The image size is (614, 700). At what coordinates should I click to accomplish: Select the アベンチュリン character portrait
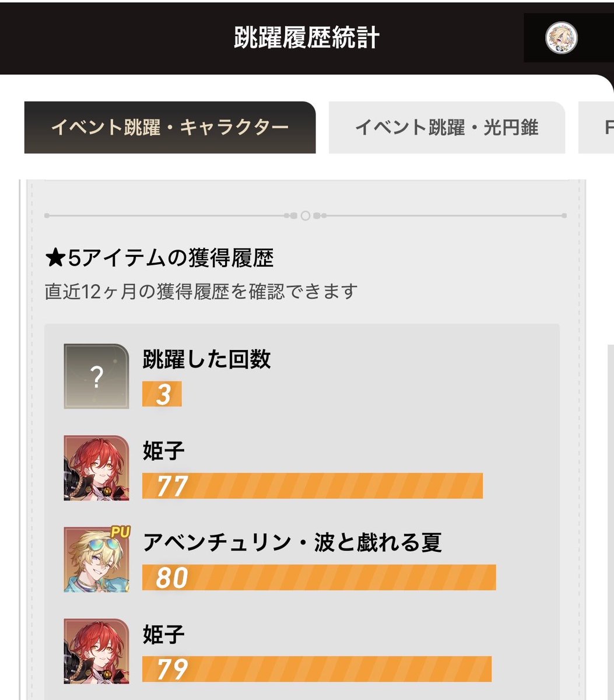(96, 559)
